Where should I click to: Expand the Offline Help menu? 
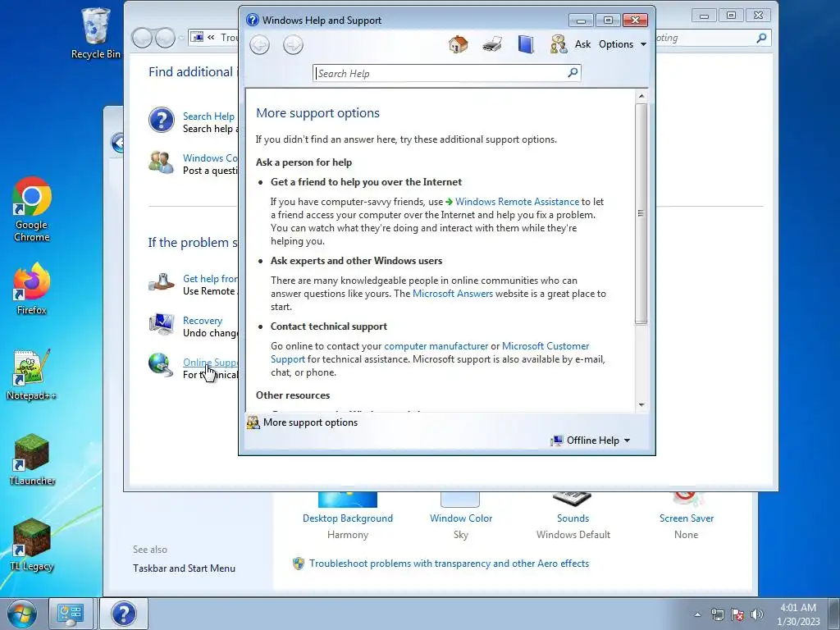591,440
